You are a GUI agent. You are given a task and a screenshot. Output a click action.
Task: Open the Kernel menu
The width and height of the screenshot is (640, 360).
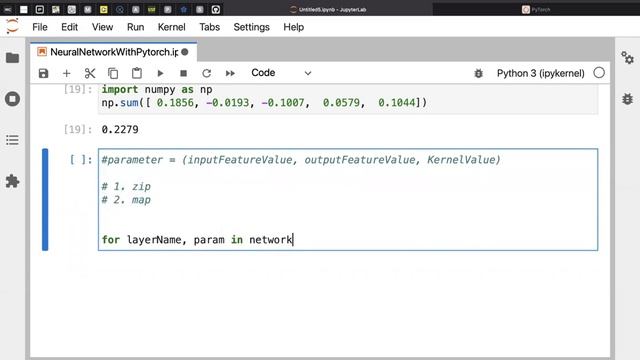pyautogui.click(x=171, y=27)
